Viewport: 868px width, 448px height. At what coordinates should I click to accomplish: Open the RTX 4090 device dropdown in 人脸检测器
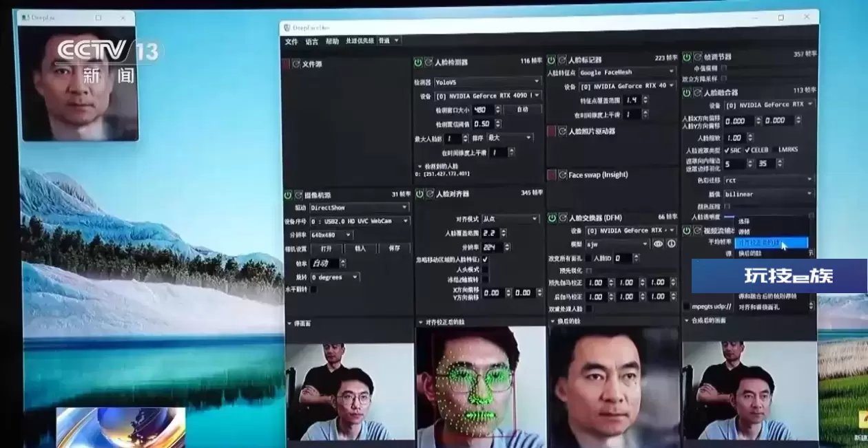pos(486,96)
